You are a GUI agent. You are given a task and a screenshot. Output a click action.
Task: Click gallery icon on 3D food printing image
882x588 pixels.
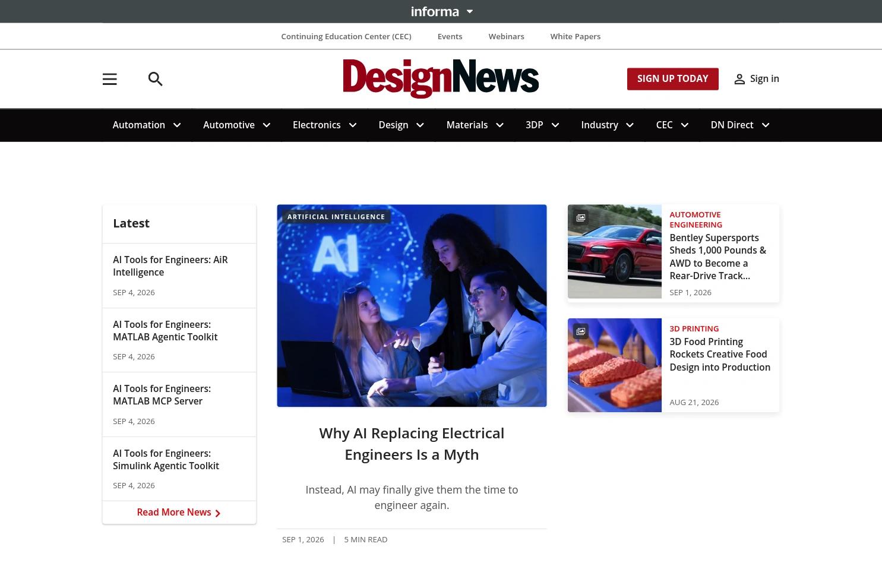[x=581, y=331]
